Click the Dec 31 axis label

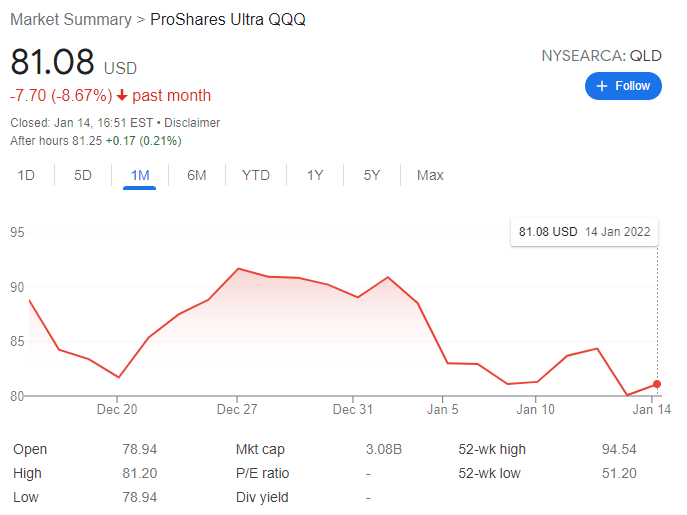point(353,409)
